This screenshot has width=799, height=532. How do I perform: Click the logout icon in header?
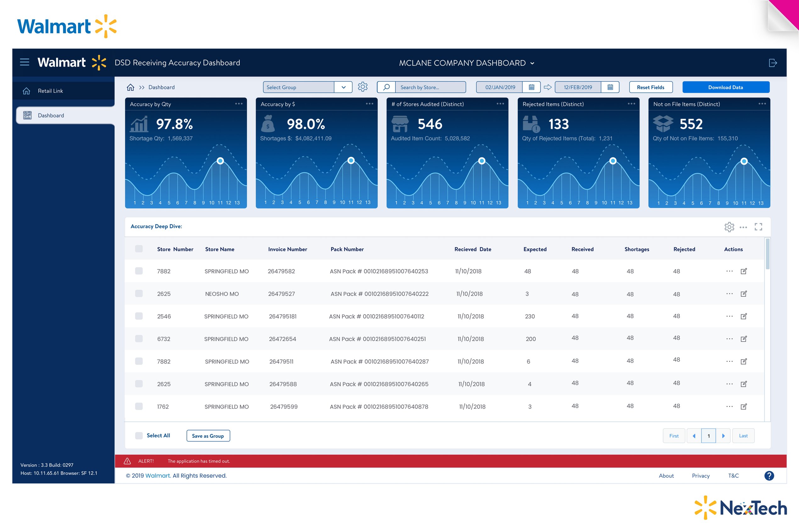coord(773,63)
